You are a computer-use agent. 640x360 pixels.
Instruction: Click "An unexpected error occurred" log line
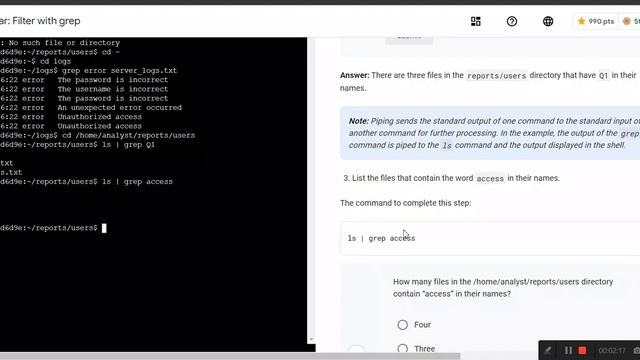(x=120, y=108)
